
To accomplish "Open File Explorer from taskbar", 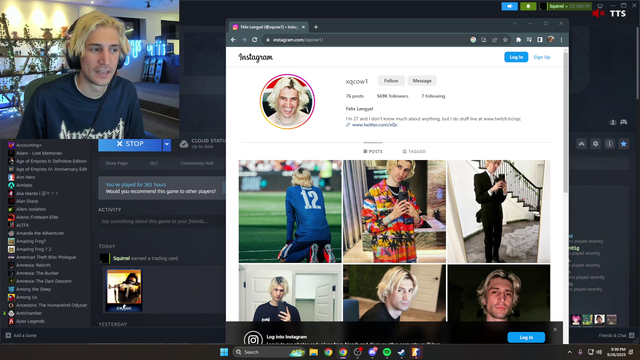I will click(x=313, y=352).
